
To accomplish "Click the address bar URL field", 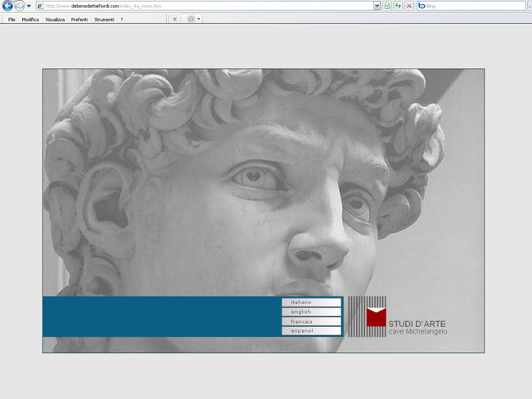I will (208, 6).
